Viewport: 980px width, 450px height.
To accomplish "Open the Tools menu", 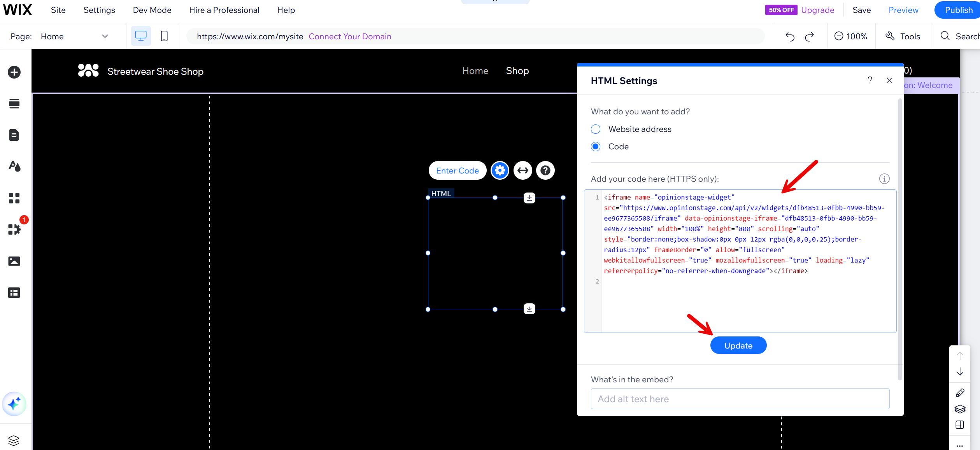I will (903, 36).
